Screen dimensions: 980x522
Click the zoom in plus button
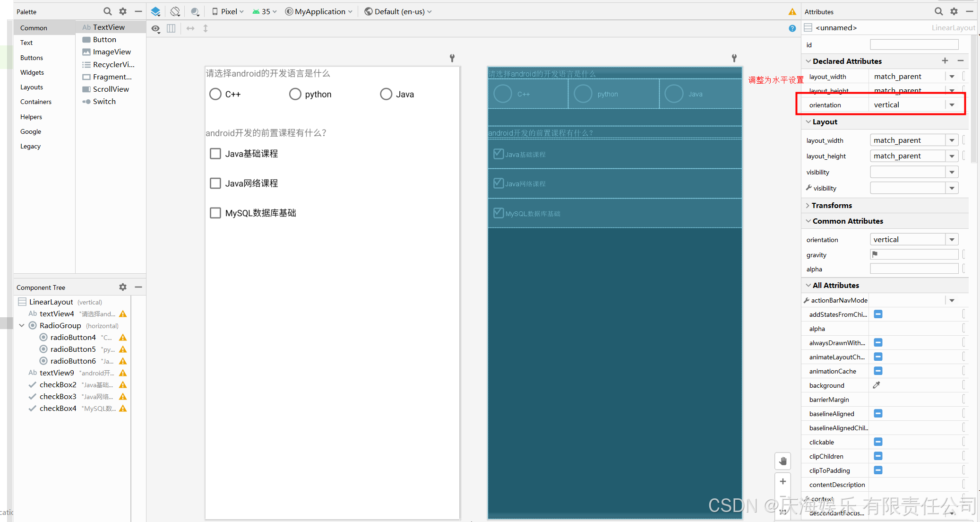pyautogui.click(x=783, y=481)
